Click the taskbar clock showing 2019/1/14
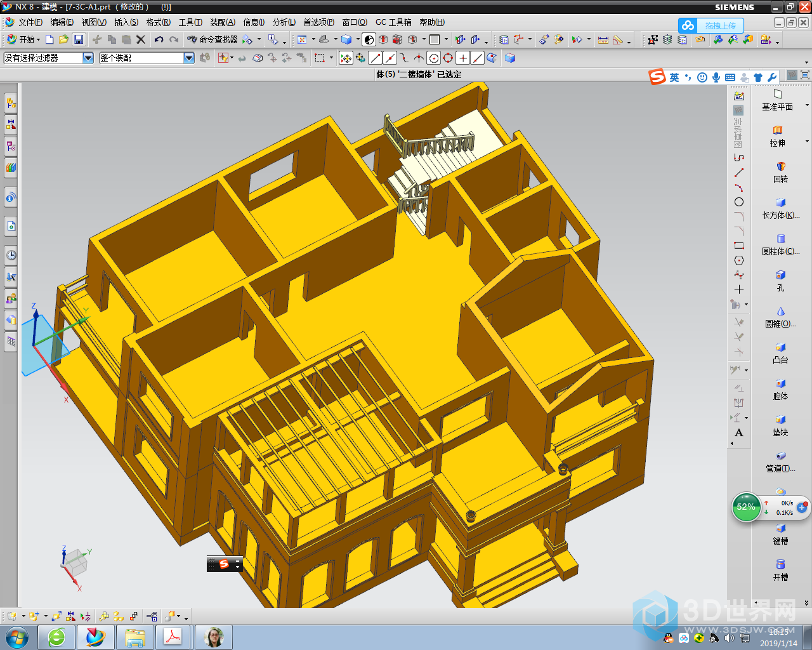Viewport: 812px width, 650px height. pyautogui.click(x=779, y=638)
